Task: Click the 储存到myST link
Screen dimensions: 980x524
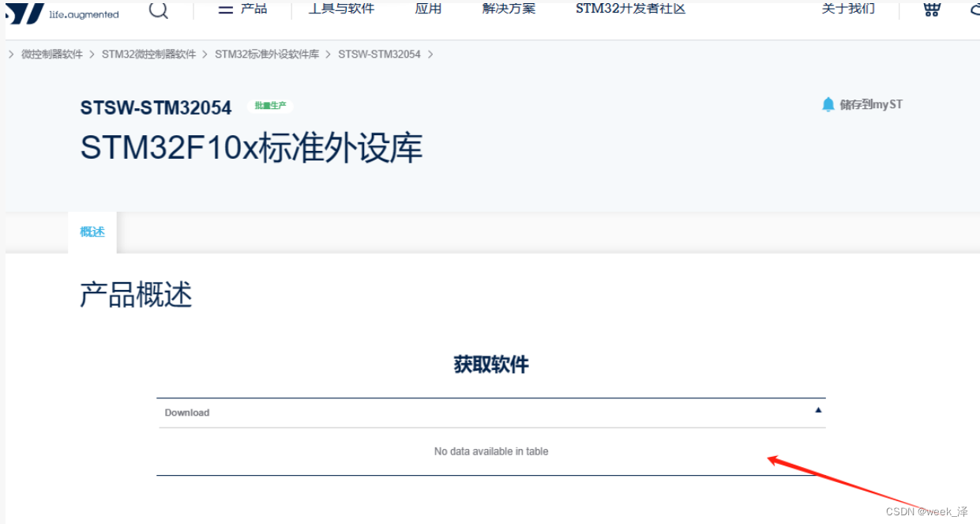Action: point(871,104)
